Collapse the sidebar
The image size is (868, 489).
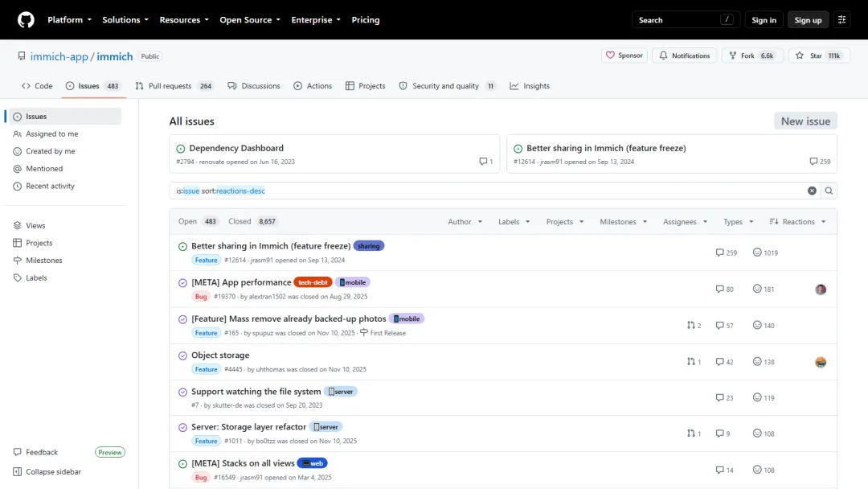point(47,472)
